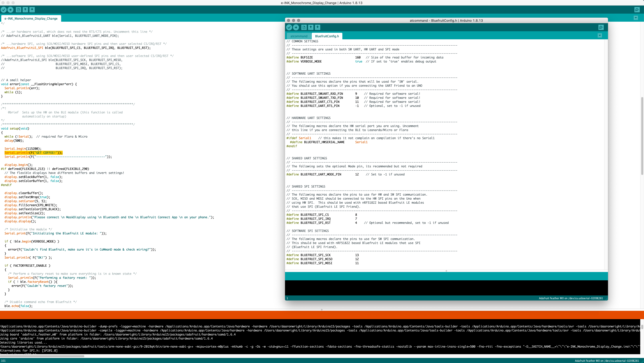Click Verify button in atcommand window
644x363 pixels.
(289, 27)
